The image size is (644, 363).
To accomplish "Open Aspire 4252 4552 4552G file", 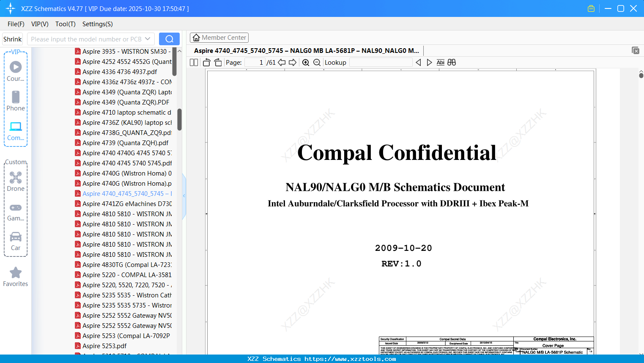I will [123, 62].
